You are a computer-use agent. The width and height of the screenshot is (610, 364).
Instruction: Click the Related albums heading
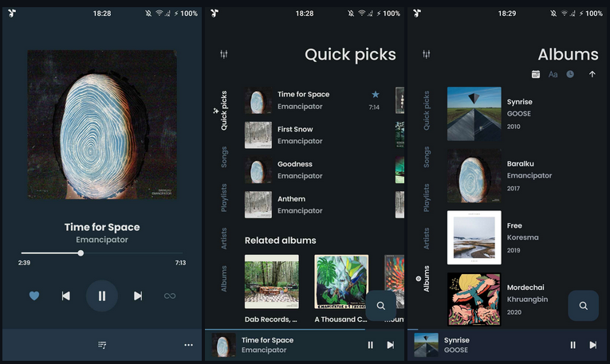280,241
